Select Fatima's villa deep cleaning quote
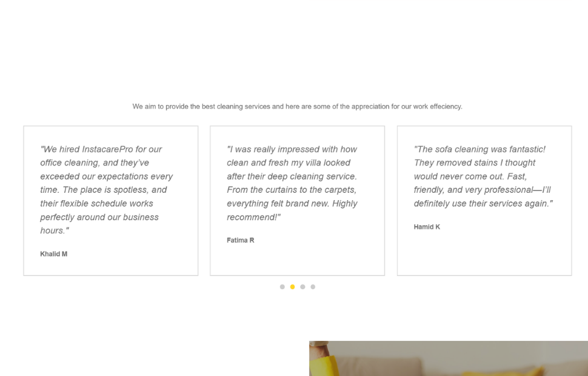The height and width of the screenshot is (376, 588). click(x=292, y=183)
